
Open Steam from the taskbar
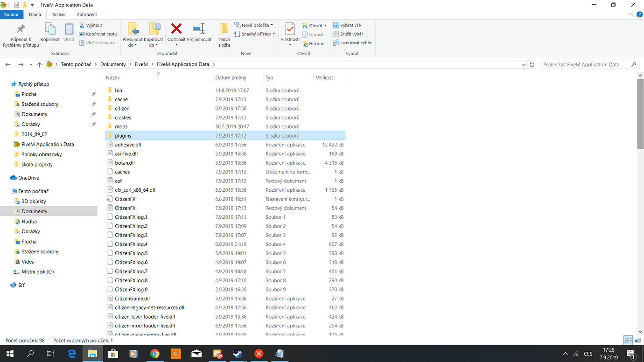238,354
